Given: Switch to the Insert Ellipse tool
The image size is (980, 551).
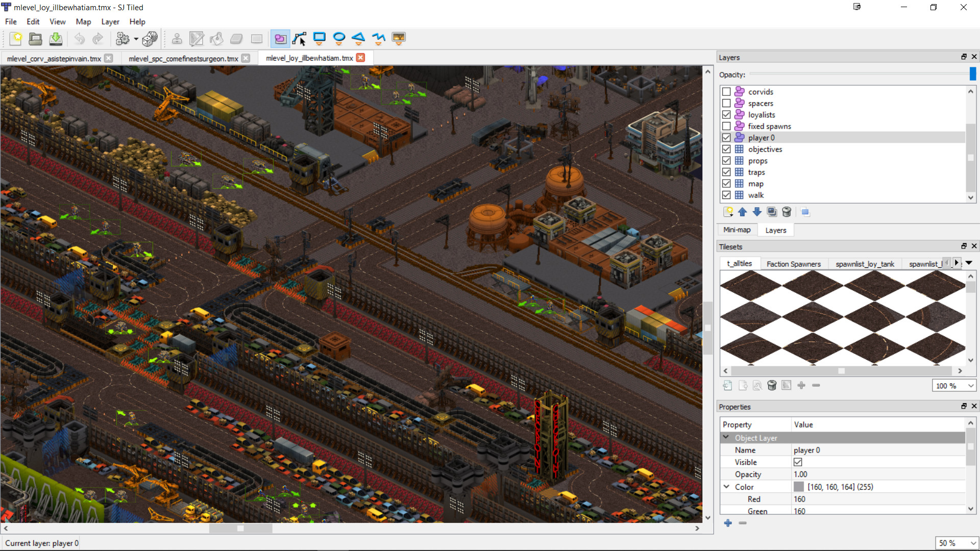Looking at the screenshot, I should coord(339,38).
